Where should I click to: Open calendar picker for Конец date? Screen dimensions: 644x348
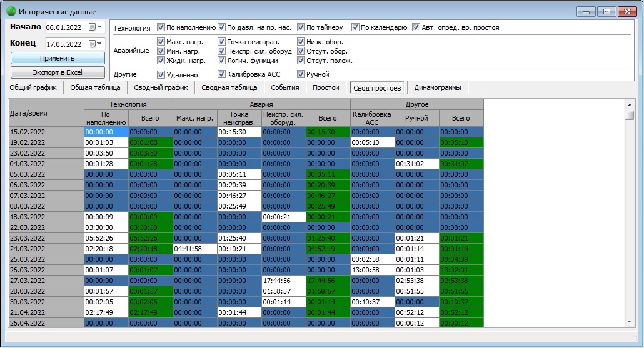pos(93,44)
